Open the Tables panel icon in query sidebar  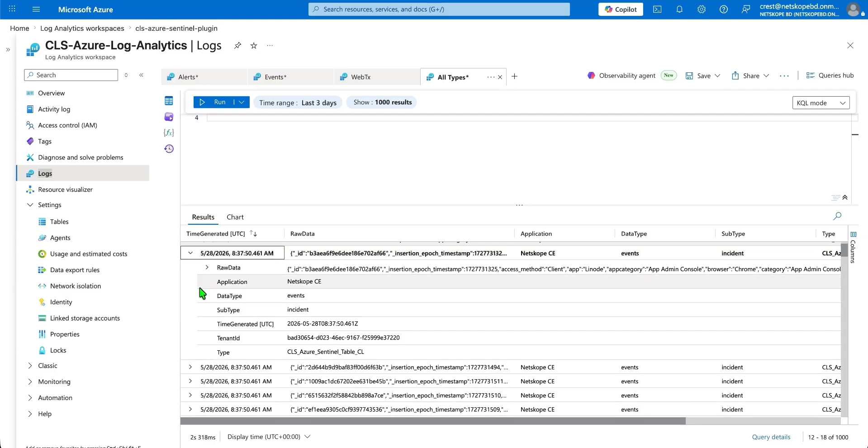tap(169, 101)
